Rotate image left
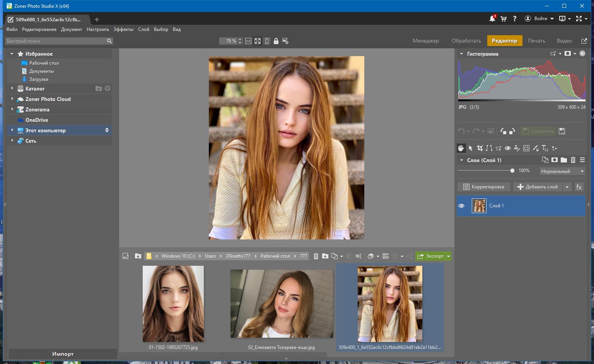 (503, 131)
